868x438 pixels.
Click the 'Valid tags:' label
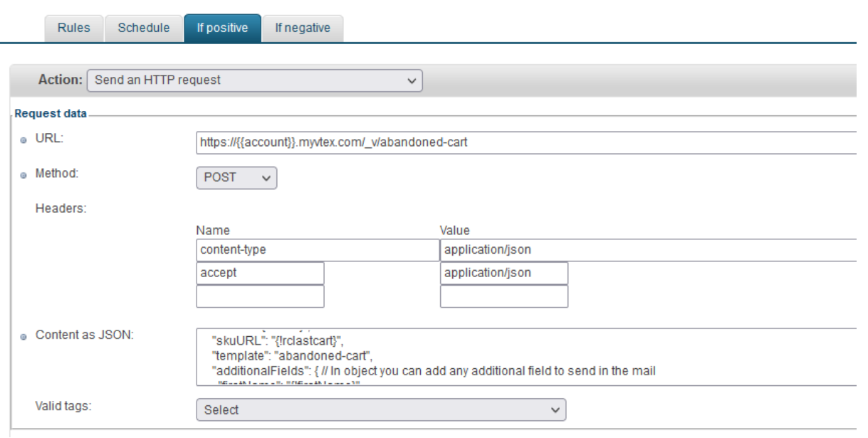pos(65,406)
